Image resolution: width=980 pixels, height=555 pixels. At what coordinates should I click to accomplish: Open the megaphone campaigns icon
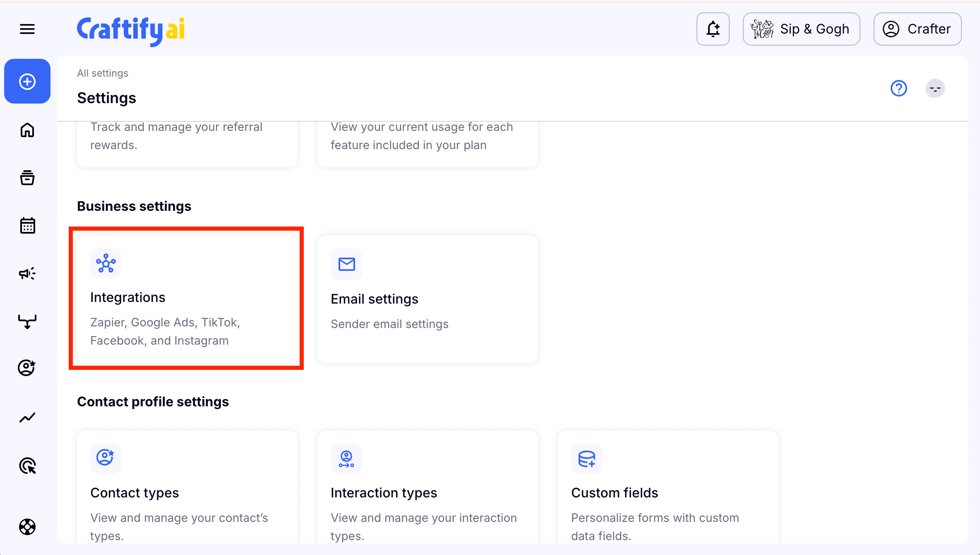27,273
